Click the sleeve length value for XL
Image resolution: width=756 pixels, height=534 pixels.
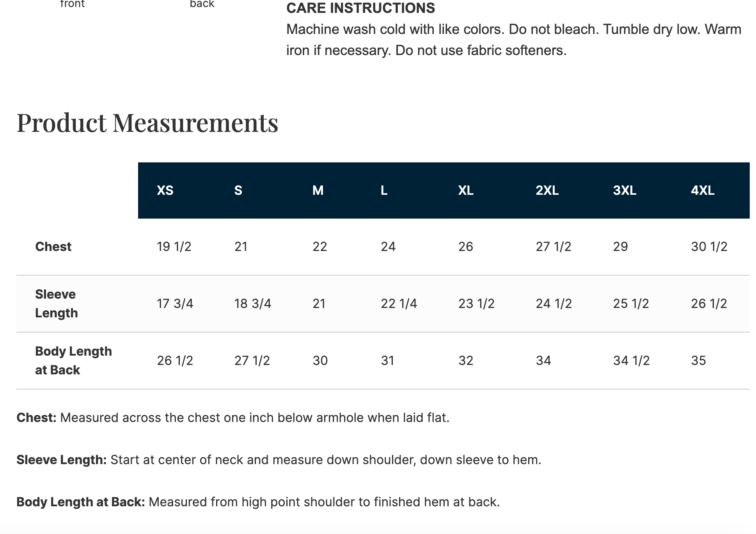click(x=476, y=304)
